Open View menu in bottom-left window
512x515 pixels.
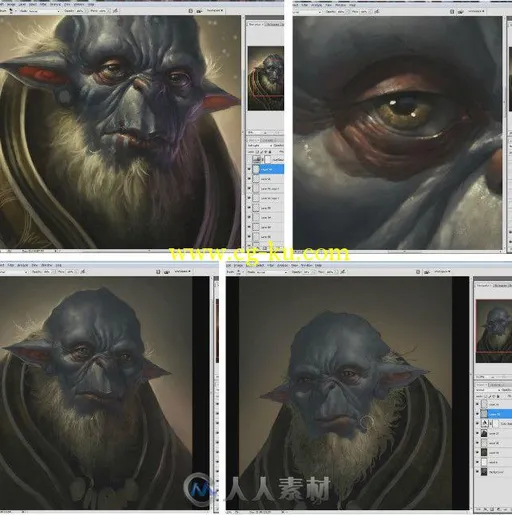click(34, 265)
